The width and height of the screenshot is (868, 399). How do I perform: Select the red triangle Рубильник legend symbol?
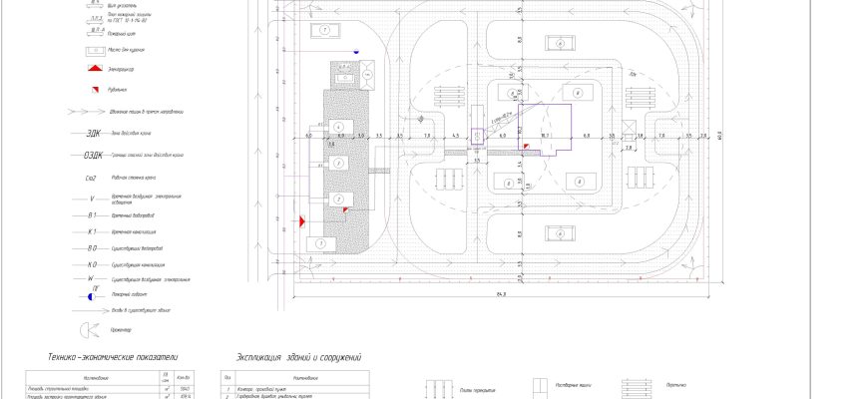point(91,90)
